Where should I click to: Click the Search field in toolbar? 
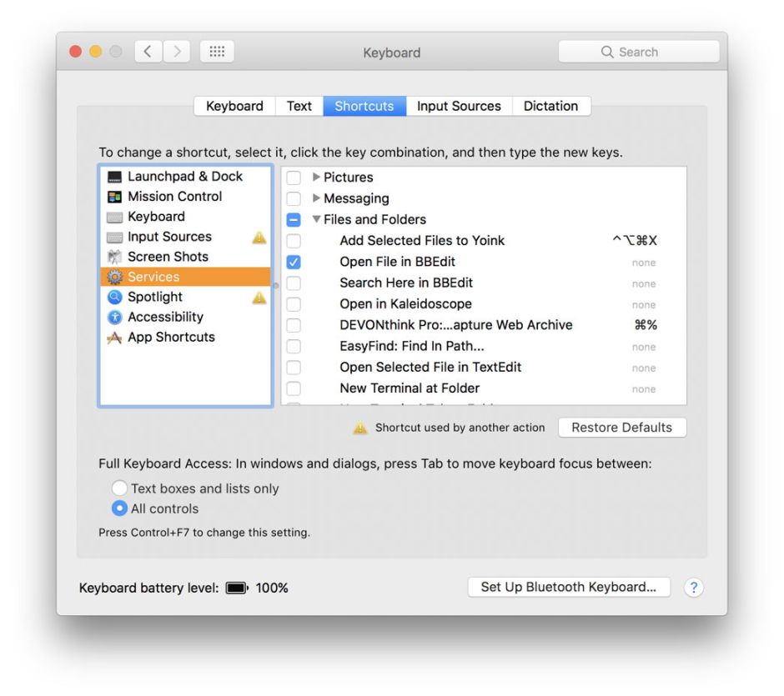[638, 52]
